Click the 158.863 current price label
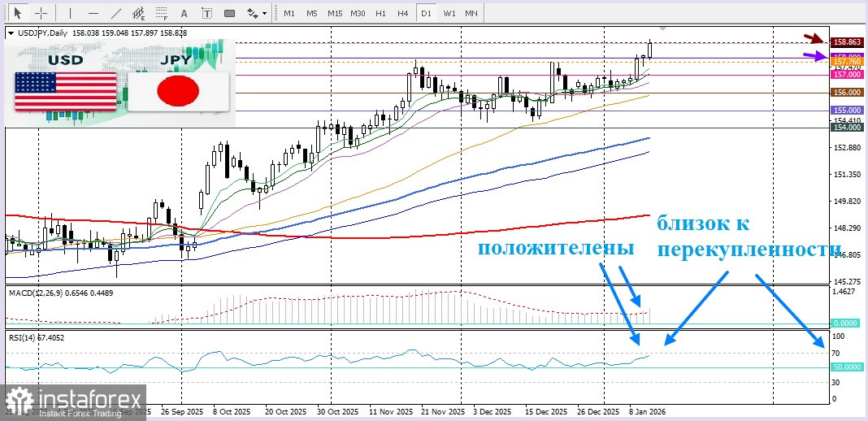The image size is (868, 421). [x=846, y=42]
